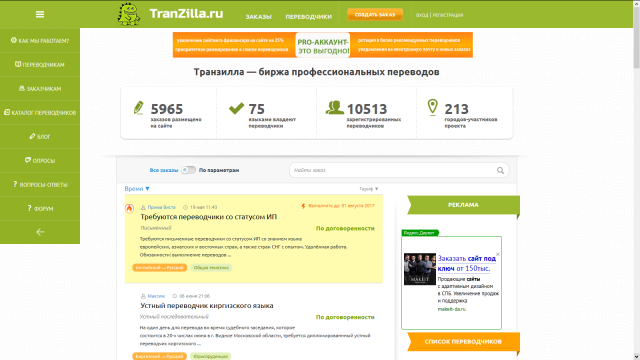The width and height of the screenshot is (640, 360).
Task: Open the ПЕРЕВОДЧИКИ menu
Action: 309,17
